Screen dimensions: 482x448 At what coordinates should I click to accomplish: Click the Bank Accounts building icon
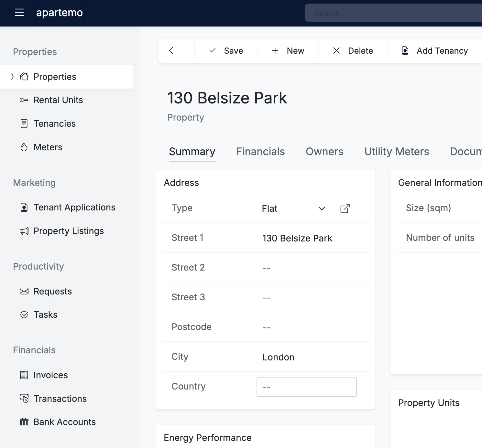pos(24,422)
